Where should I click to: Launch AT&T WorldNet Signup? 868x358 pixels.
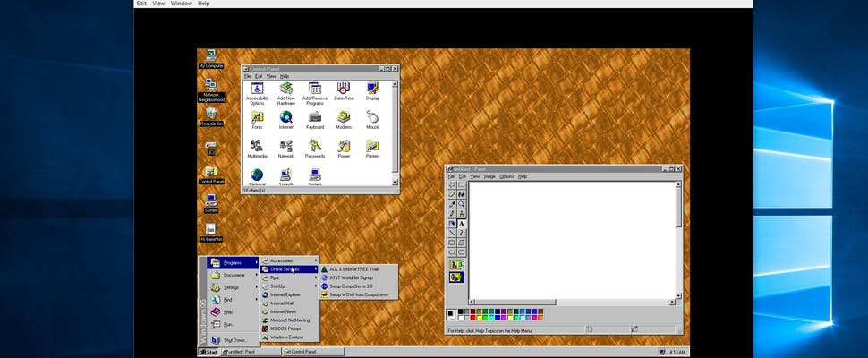358,277
